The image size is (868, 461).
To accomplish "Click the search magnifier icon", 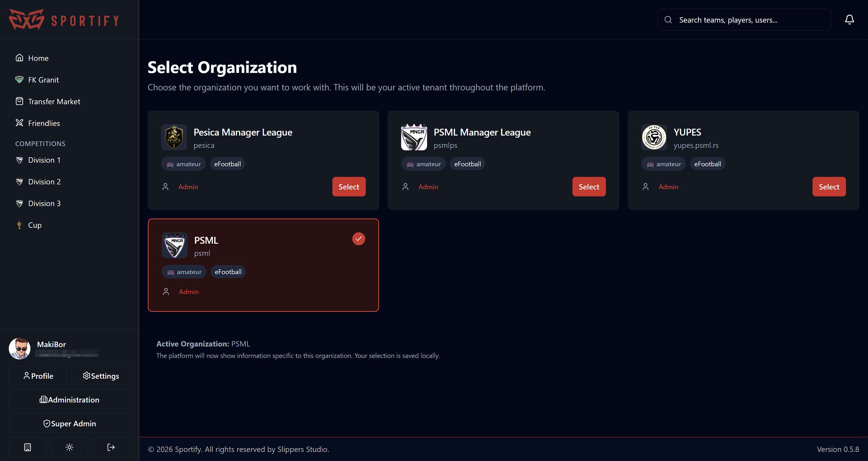I will pyautogui.click(x=668, y=20).
